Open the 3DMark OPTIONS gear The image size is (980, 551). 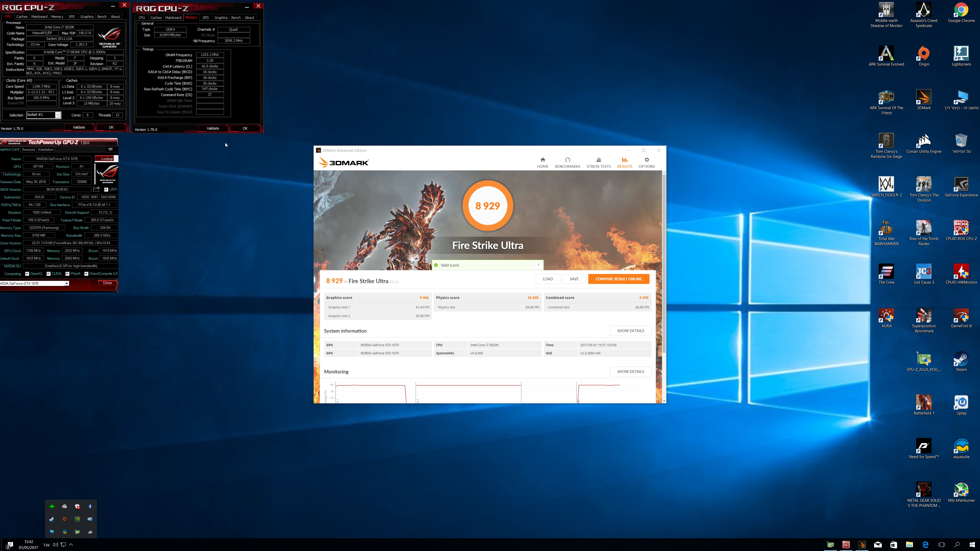pos(646,163)
